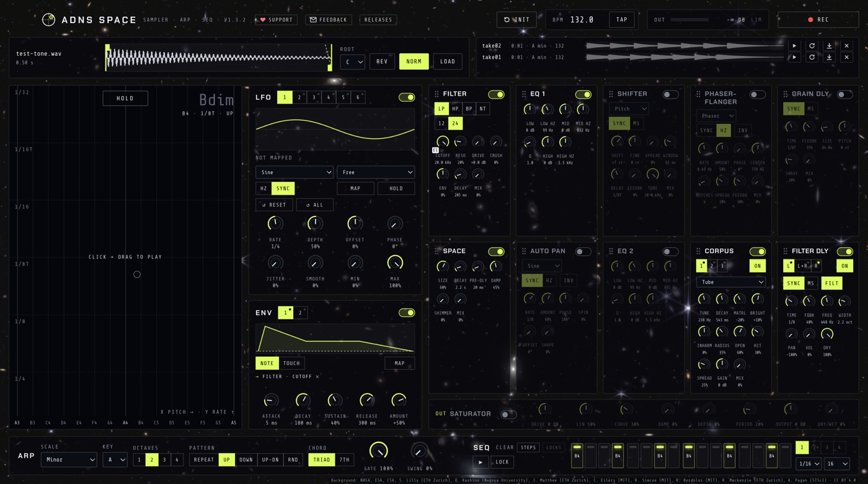Click the reload icon for take01
Image resolution: width=868 pixels, height=484 pixels.
[x=812, y=57]
